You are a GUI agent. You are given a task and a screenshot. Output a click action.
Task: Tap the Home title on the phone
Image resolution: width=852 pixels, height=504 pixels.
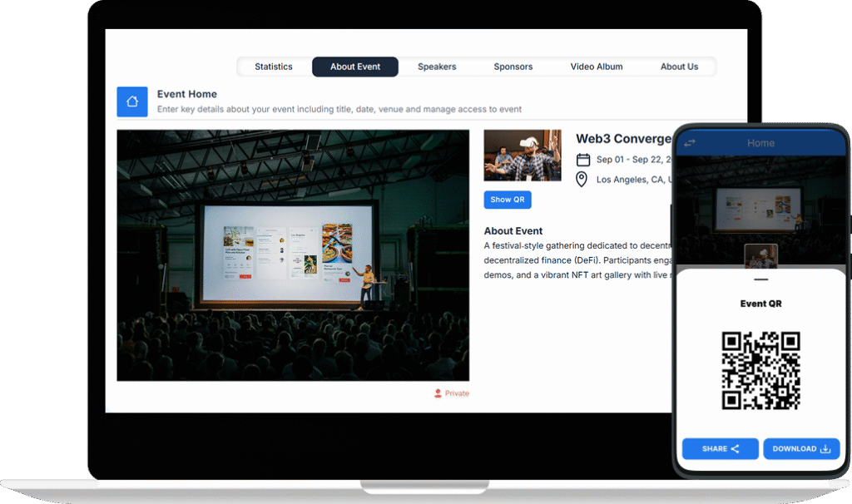[x=760, y=143]
